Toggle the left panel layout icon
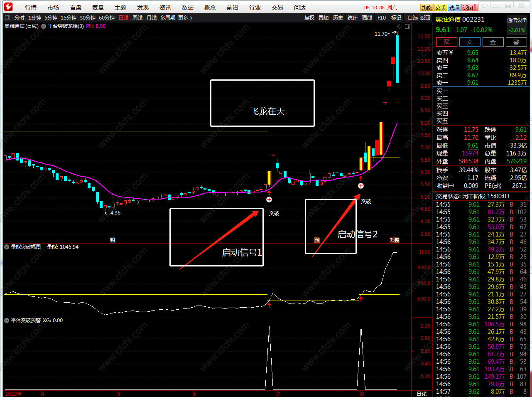The height and width of the screenshot is (397, 532). point(7,18)
